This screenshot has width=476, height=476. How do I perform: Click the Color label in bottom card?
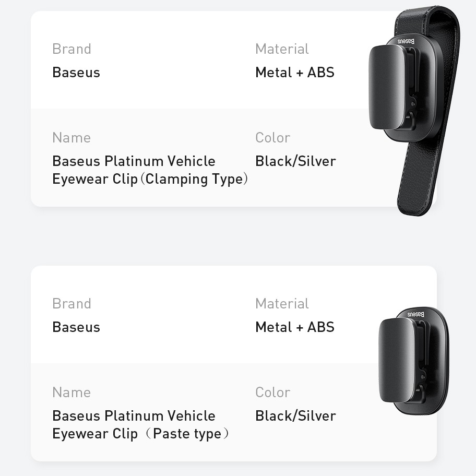pos(272,392)
